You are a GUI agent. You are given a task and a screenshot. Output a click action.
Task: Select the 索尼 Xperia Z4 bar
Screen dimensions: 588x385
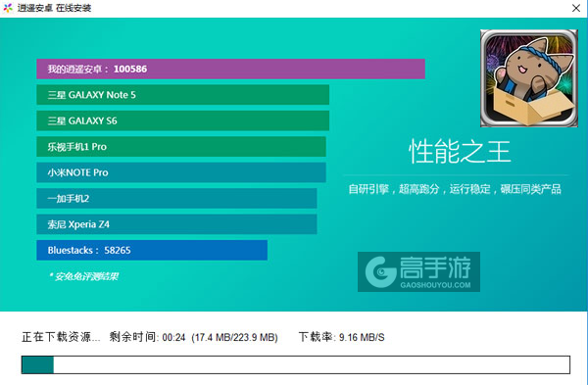click(x=176, y=224)
